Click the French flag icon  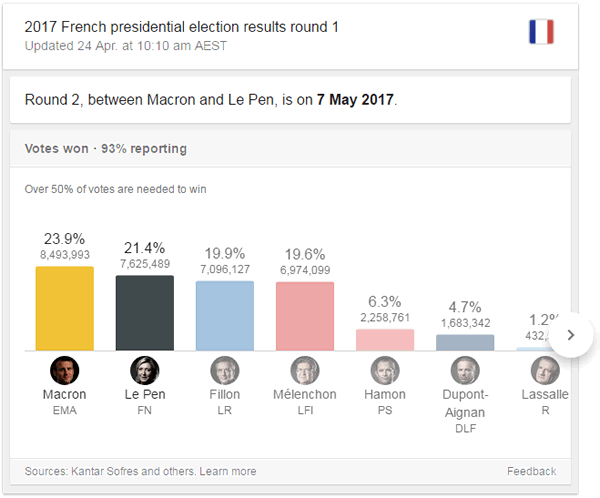(541, 32)
